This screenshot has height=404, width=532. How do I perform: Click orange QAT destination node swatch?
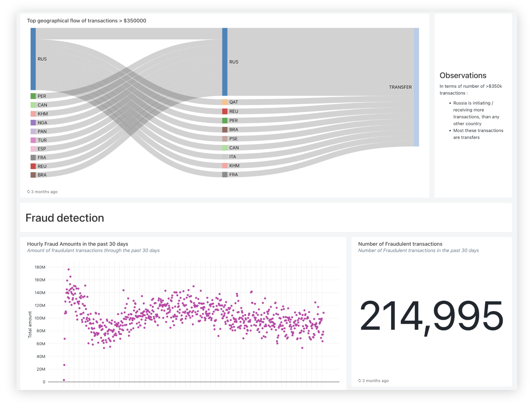pos(225,102)
